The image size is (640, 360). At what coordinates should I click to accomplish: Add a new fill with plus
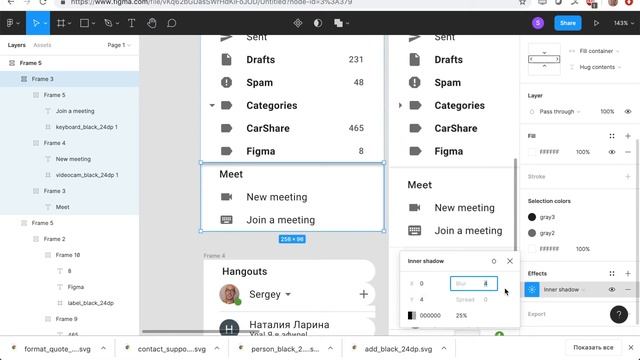pos(628,136)
